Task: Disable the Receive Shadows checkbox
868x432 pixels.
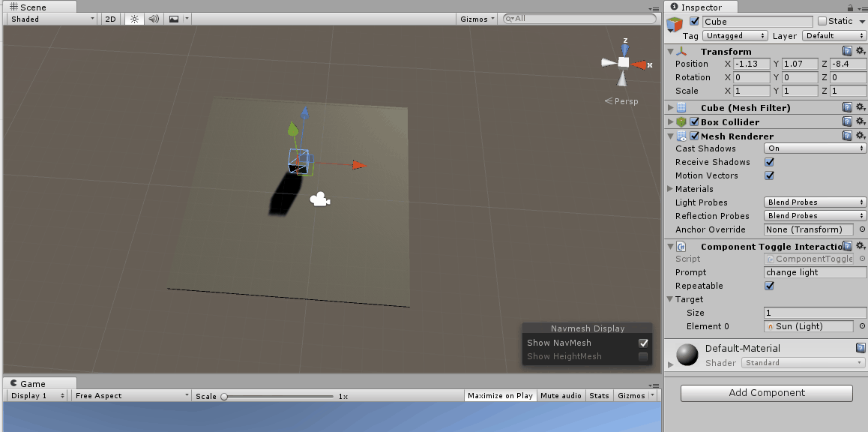Action: pyautogui.click(x=769, y=162)
